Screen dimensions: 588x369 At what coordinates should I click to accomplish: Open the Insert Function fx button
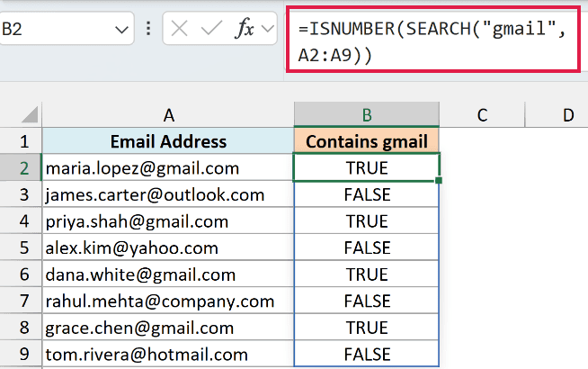(x=245, y=29)
